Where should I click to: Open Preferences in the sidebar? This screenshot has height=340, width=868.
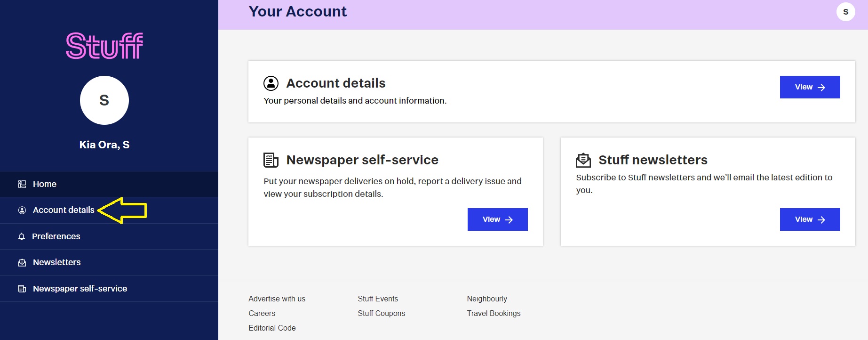coord(109,236)
